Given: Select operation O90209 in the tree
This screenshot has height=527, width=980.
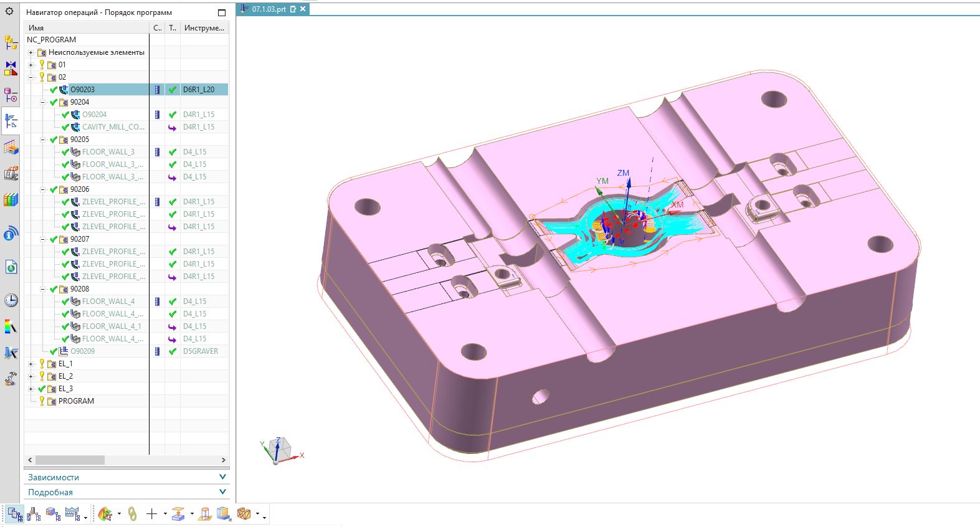Looking at the screenshot, I should pos(83,351).
